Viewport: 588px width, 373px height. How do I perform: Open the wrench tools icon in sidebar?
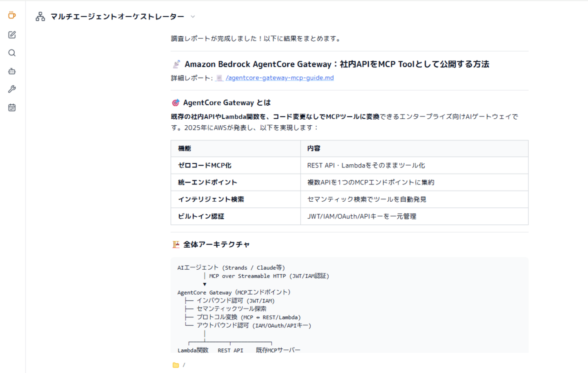(12, 89)
